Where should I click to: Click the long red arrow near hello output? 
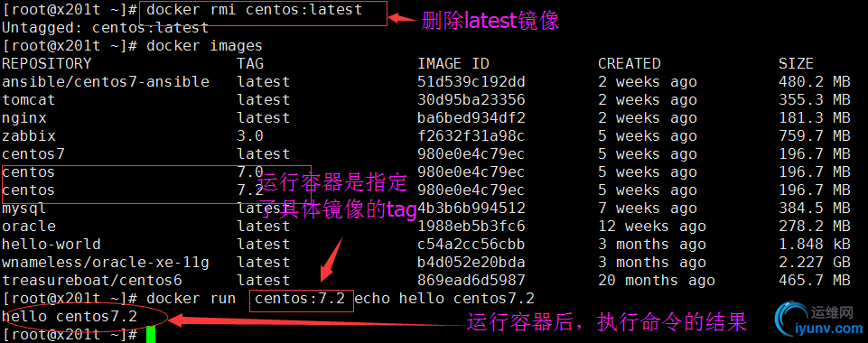pyautogui.click(x=315, y=320)
